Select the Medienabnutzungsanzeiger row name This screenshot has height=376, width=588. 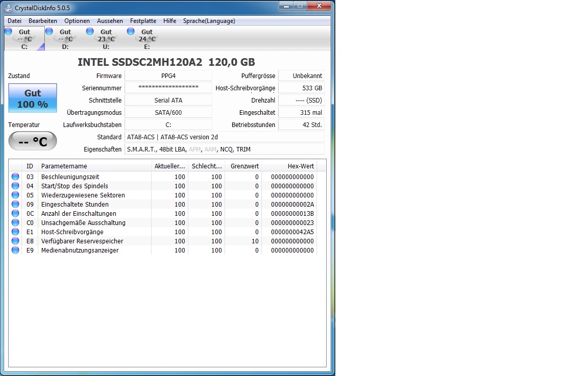click(80, 250)
